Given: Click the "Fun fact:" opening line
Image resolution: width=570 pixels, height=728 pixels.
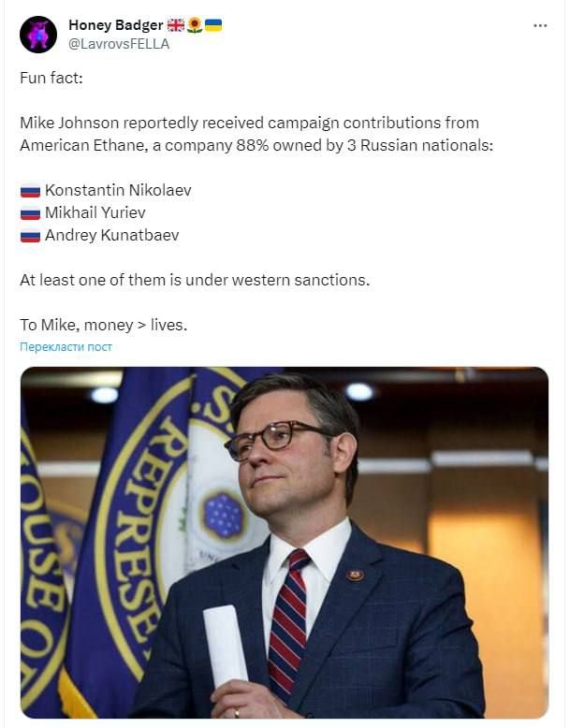Looking at the screenshot, I should 51,78.
